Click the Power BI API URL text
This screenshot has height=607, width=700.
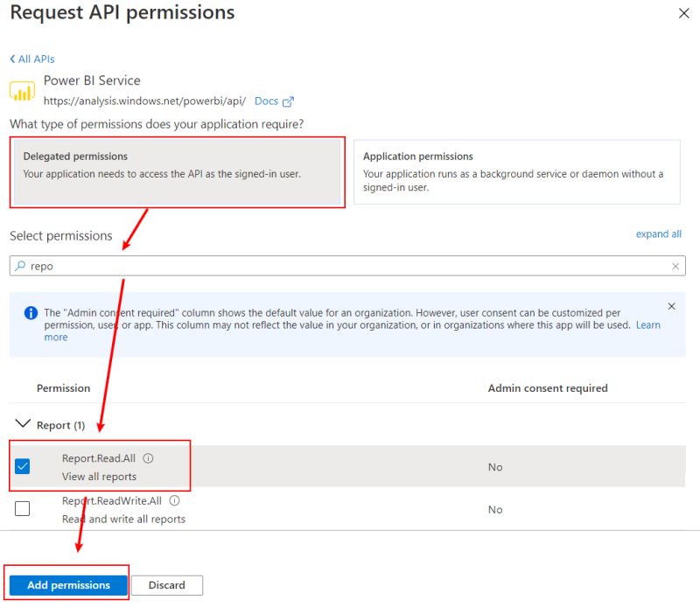(x=144, y=101)
